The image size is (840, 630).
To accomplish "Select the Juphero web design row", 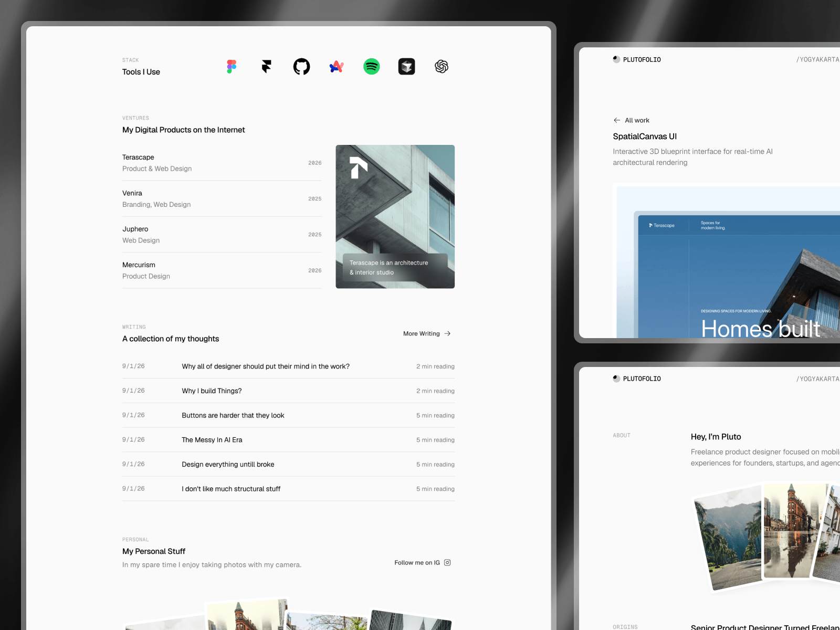I will tap(222, 235).
